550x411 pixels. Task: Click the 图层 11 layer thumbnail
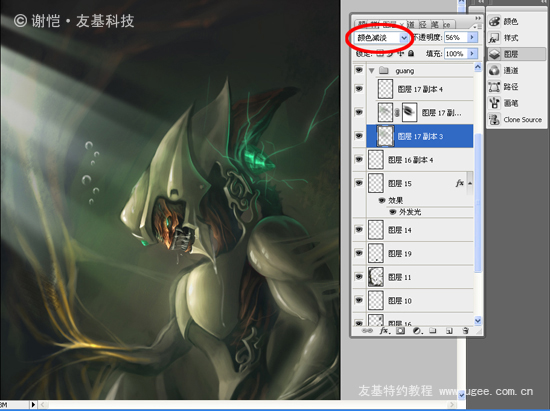click(x=376, y=277)
